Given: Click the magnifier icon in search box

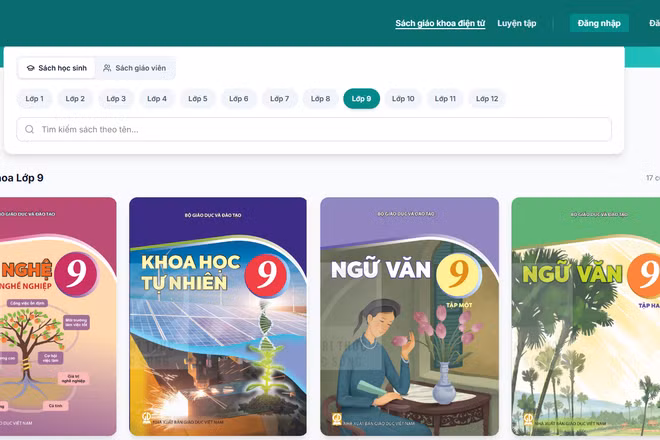Looking at the screenshot, I should (x=29, y=129).
